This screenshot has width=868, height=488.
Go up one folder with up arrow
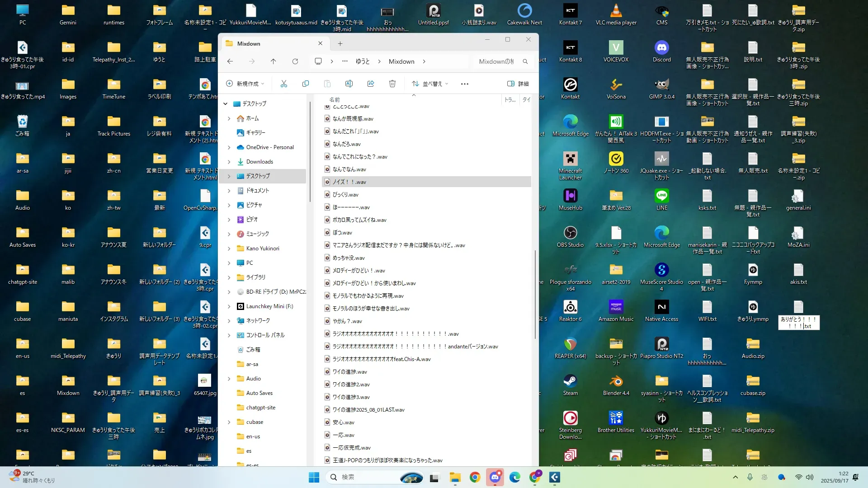[x=273, y=61]
